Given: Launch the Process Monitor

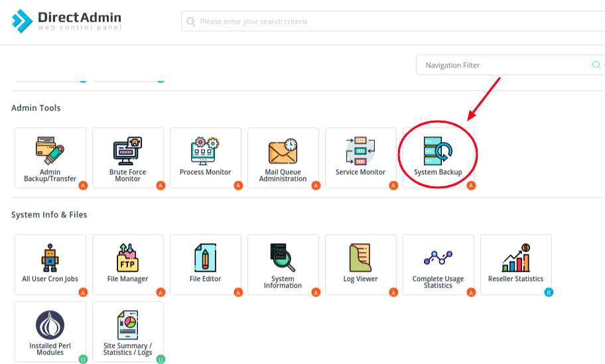Looking at the screenshot, I should [x=206, y=158].
